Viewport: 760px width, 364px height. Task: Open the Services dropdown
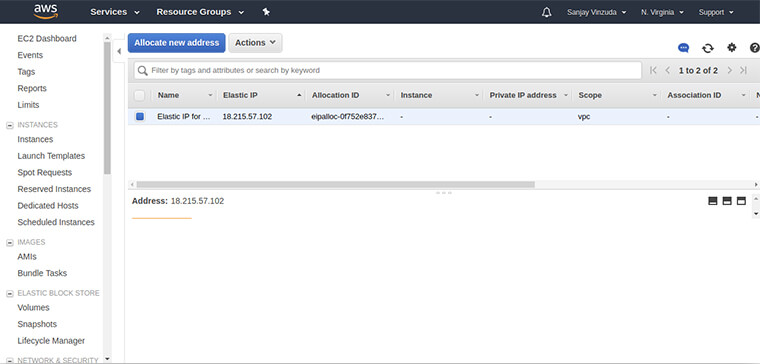point(115,12)
